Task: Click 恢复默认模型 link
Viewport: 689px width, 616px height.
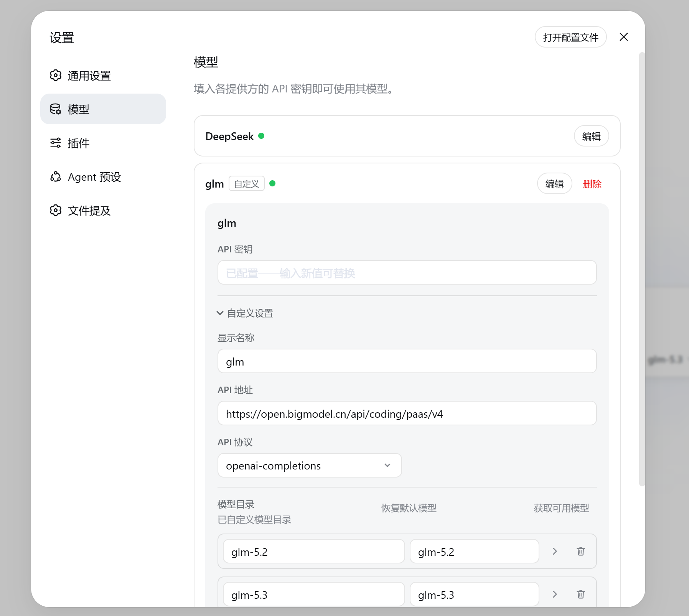Action: (x=409, y=508)
